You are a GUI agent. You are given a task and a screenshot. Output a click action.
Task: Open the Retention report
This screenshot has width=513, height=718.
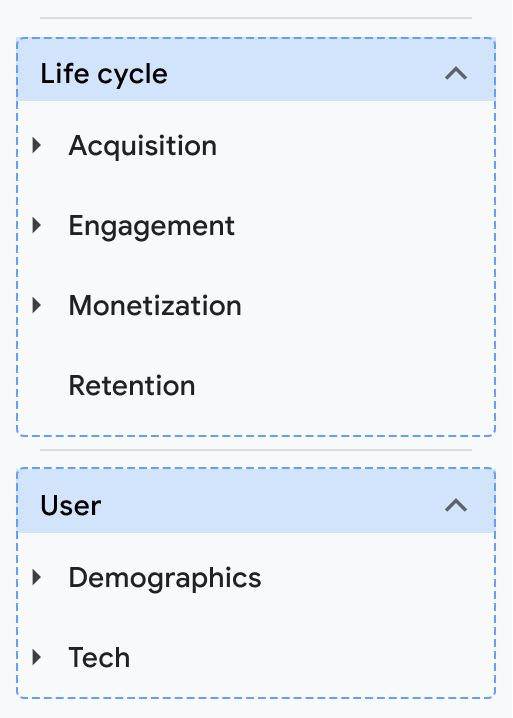click(x=132, y=386)
